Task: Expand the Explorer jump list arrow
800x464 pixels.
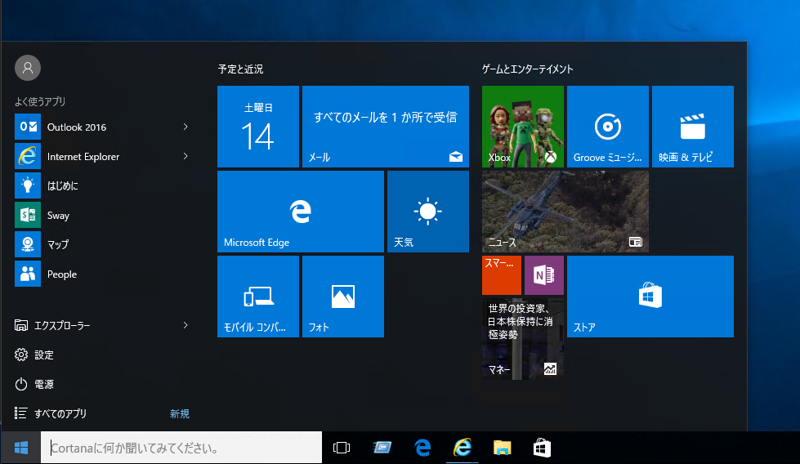Action: point(186,325)
